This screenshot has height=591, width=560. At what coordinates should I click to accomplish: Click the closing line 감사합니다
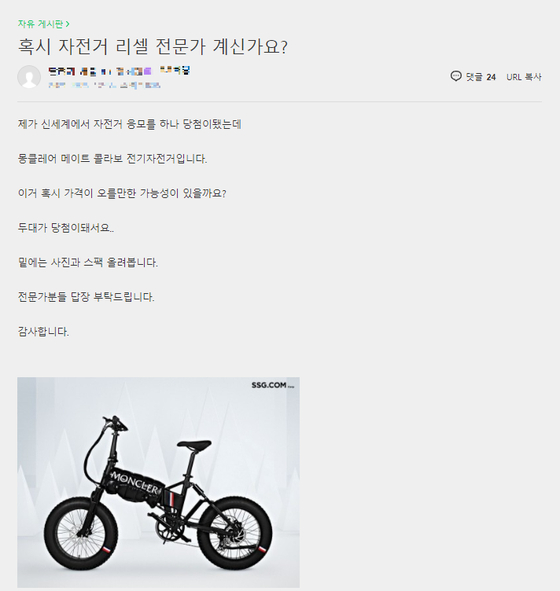[43, 332]
